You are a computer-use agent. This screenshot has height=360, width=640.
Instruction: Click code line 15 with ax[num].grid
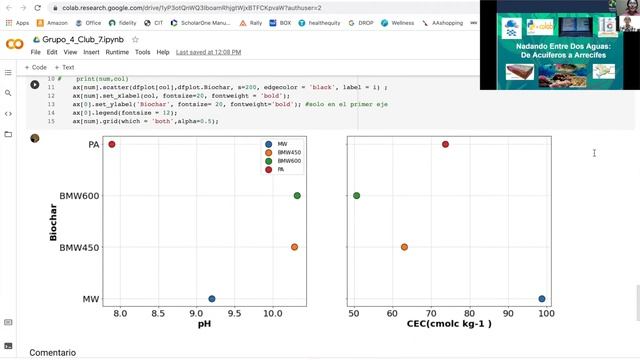pyautogui.click(x=145, y=121)
